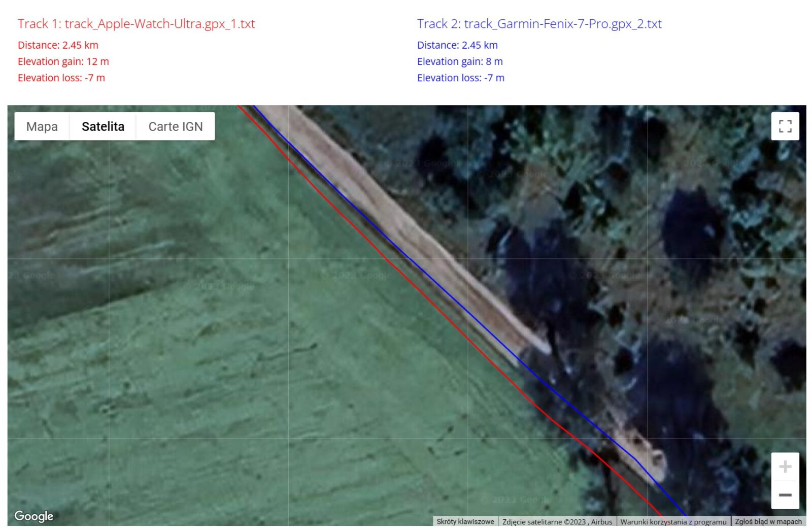This screenshot has width=812, height=532.
Task: Zoom in with the plus button
Action: pos(785,467)
